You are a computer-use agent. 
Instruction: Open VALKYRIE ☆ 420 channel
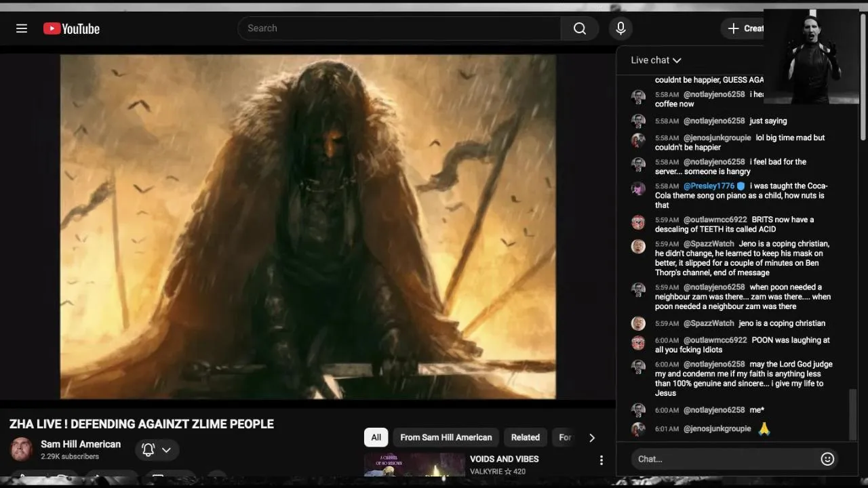point(498,471)
